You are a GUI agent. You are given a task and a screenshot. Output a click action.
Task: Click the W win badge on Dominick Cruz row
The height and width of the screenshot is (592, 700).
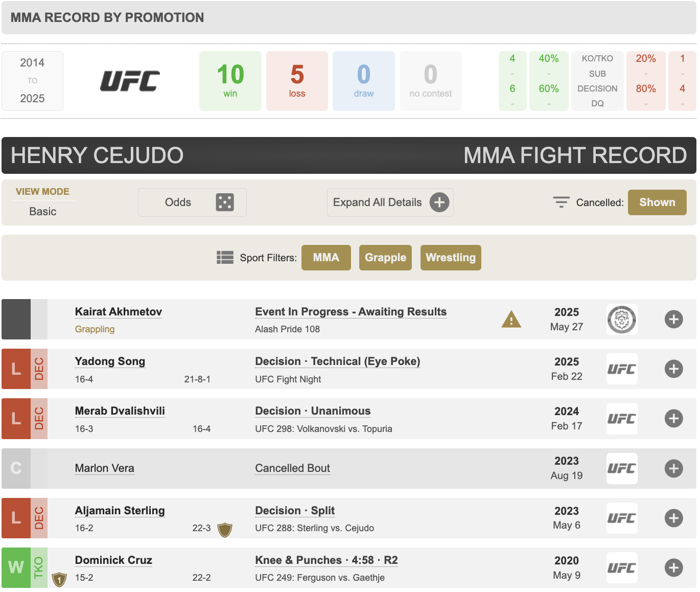[16, 567]
